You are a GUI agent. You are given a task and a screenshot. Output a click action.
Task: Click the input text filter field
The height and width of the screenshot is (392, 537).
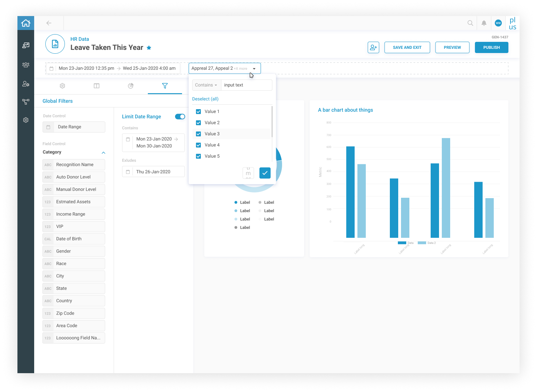click(x=246, y=85)
